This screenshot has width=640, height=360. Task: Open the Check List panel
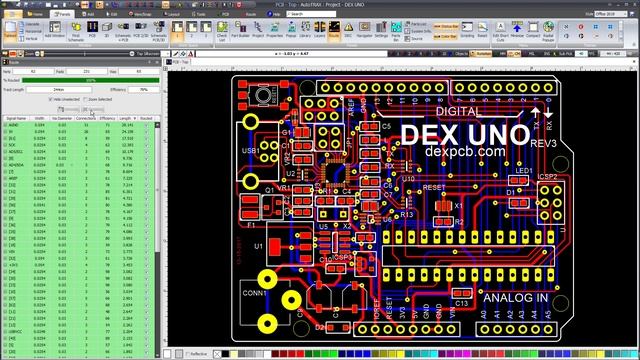point(222,31)
